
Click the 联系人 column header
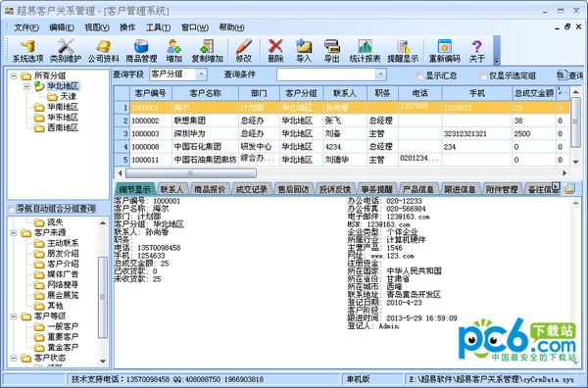(345, 93)
